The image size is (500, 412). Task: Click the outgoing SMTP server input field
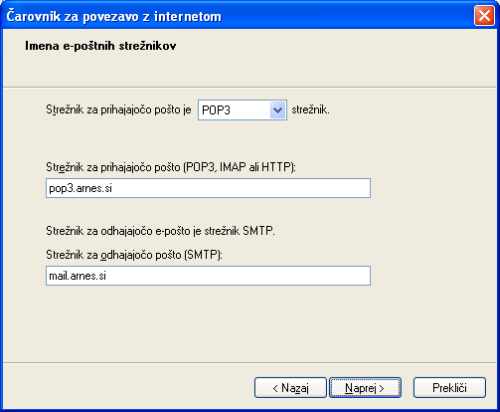click(x=208, y=276)
